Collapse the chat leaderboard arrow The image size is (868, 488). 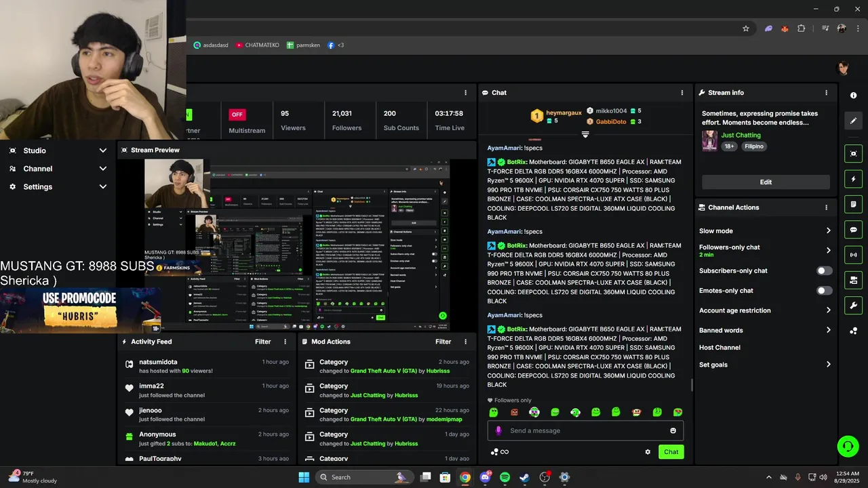[585, 134]
